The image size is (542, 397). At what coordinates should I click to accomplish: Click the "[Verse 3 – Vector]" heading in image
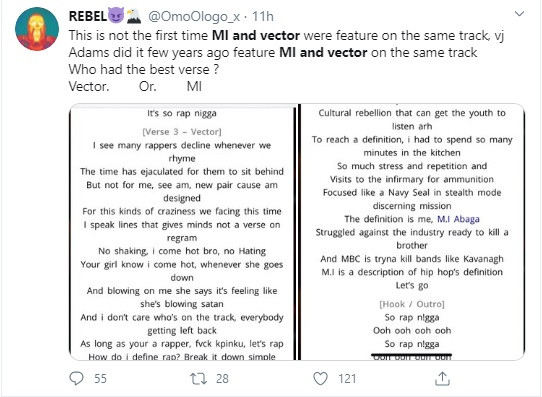(x=182, y=132)
